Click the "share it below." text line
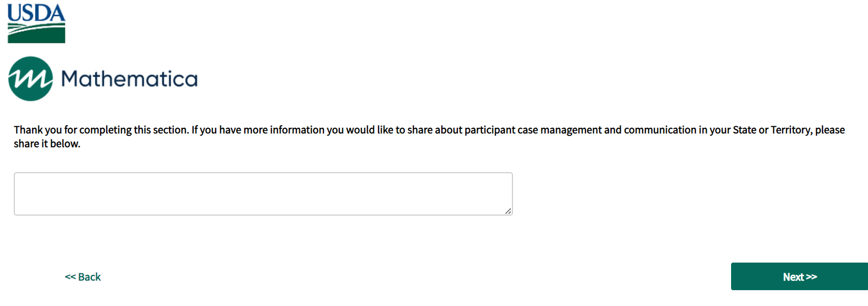 (x=47, y=144)
